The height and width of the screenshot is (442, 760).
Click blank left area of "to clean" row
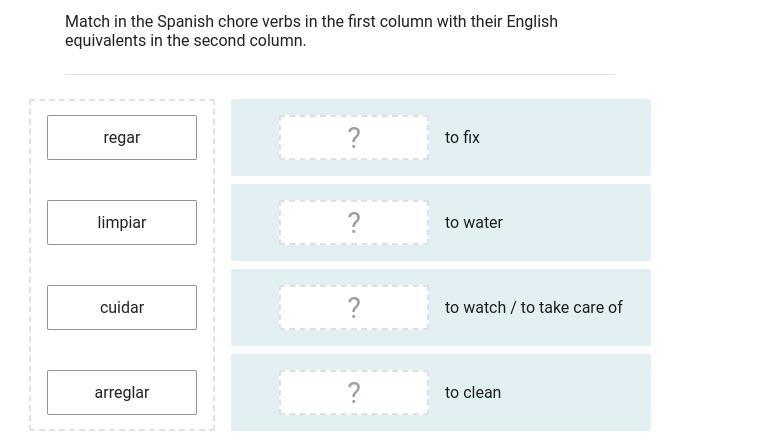(x=255, y=392)
